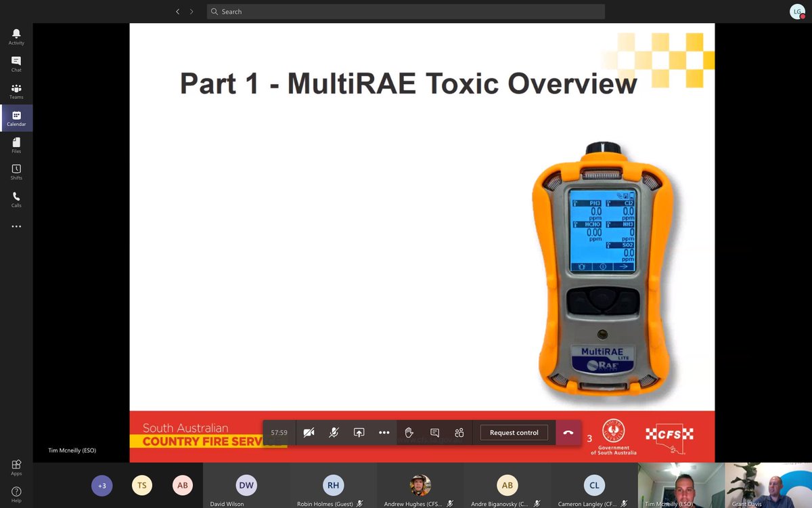This screenshot has width=812, height=508.
Task: Select the Calendar sidebar item
Action: coord(16,119)
